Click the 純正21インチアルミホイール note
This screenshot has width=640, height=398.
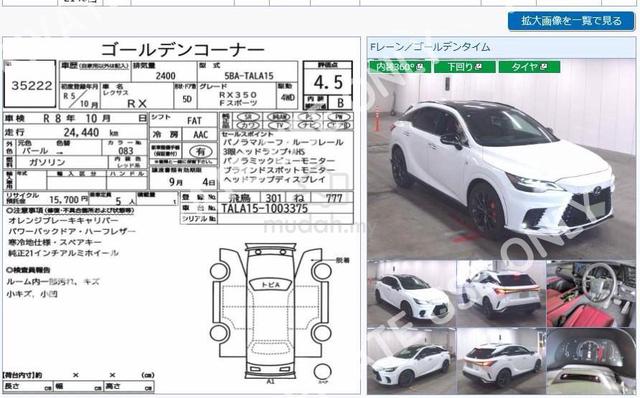[x=63, y=253]
